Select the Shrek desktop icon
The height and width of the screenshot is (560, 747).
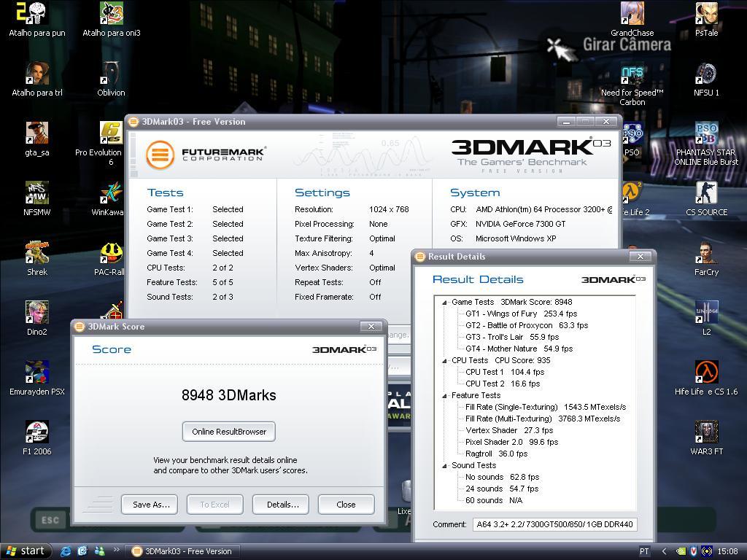[x=37, y=259]
